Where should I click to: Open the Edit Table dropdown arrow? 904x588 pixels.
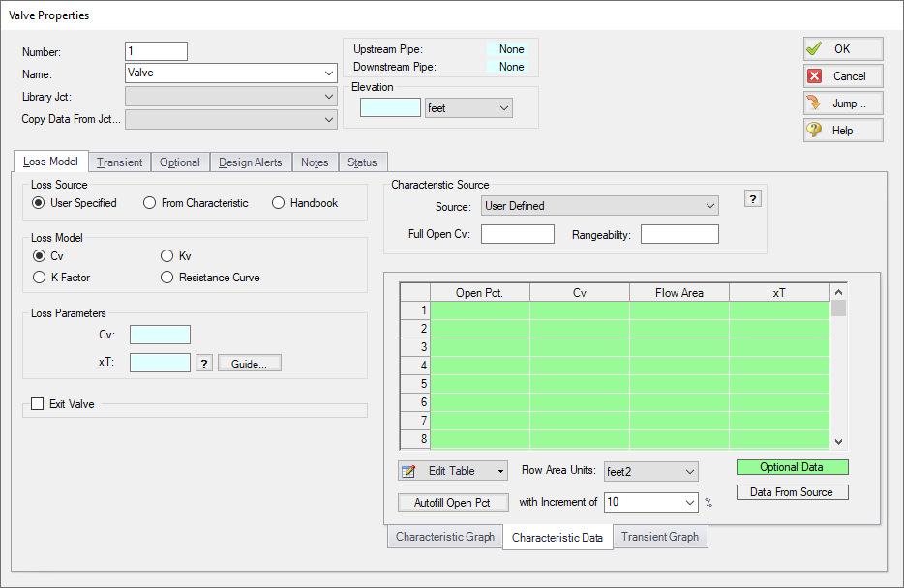coord(499,471)
